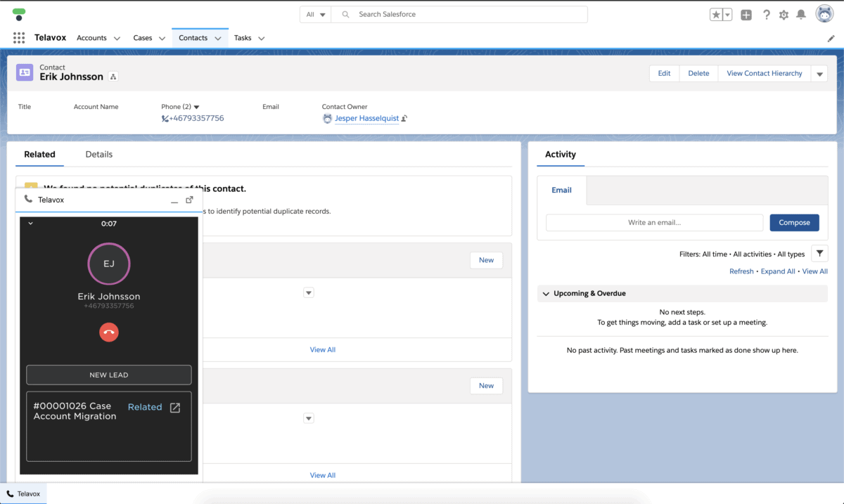Click the green Salesforce org logo
Screen dimensions: 844x504
19,14
